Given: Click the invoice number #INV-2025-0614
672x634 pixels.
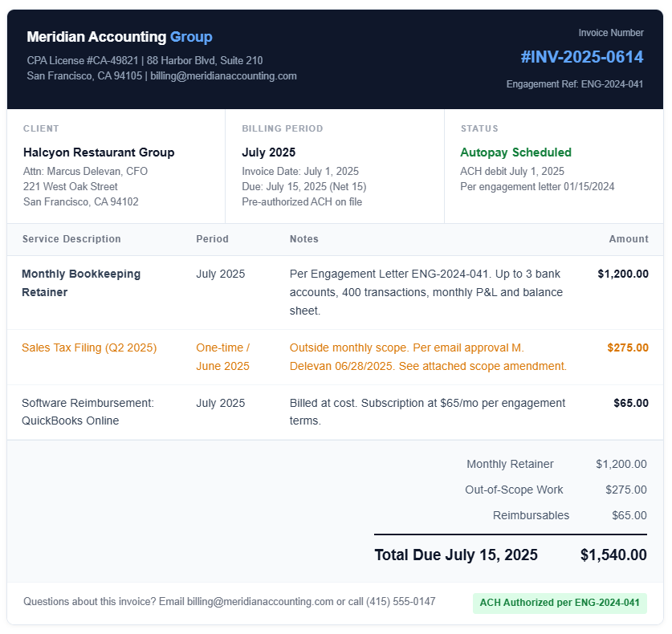Looking at the screenshot, I should click(581, 57).
